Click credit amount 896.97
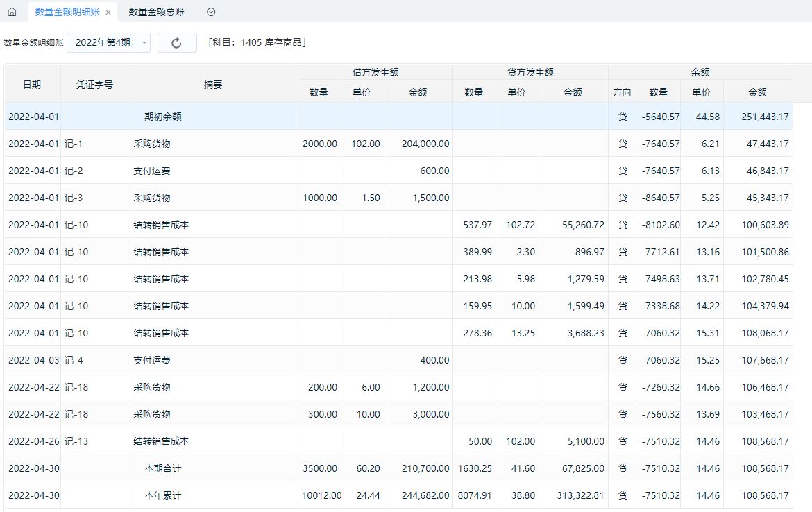The width and height of the screenshot is (812, 512). [x=589, y=252]
